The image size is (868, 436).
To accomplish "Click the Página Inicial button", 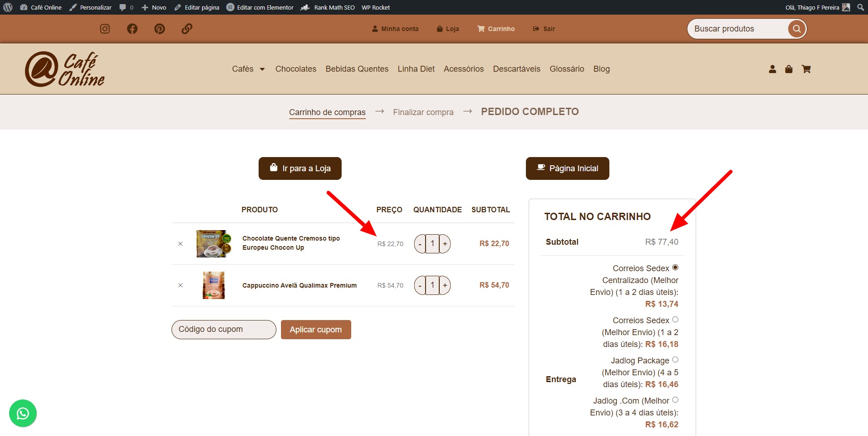I will click(x=567, y=168).
